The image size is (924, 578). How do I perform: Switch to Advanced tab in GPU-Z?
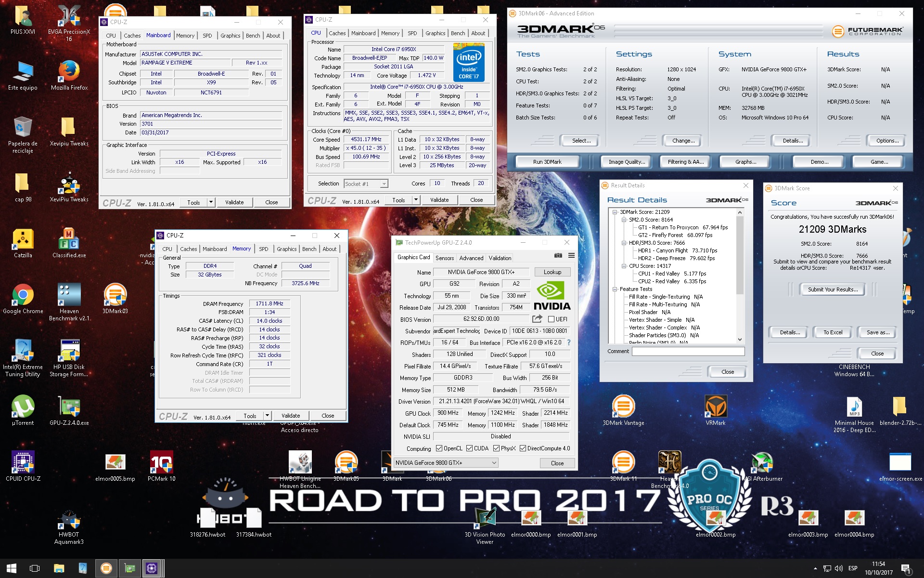471,258
